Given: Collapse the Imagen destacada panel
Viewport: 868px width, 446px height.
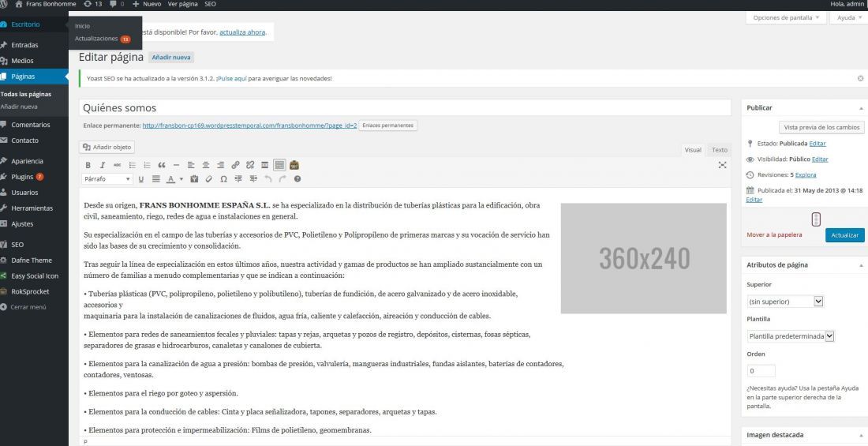Looking at the screenshot, I should [x=860, y=435].
